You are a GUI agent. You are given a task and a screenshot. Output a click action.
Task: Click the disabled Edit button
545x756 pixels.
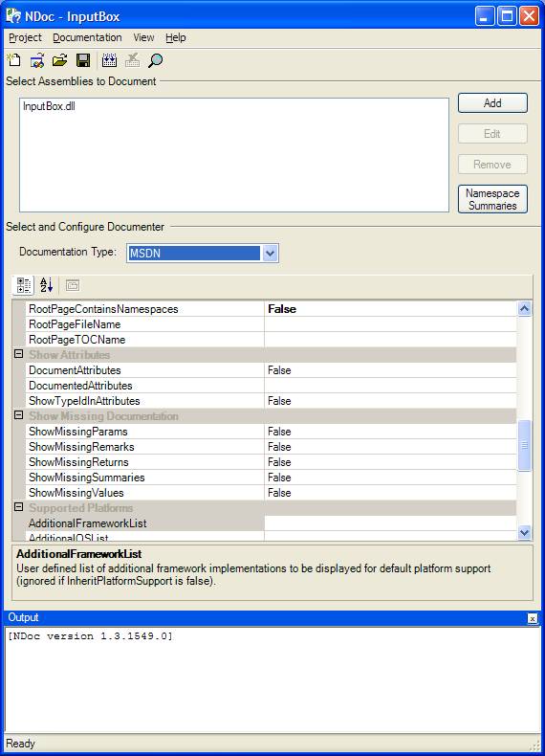click(492, 134)
